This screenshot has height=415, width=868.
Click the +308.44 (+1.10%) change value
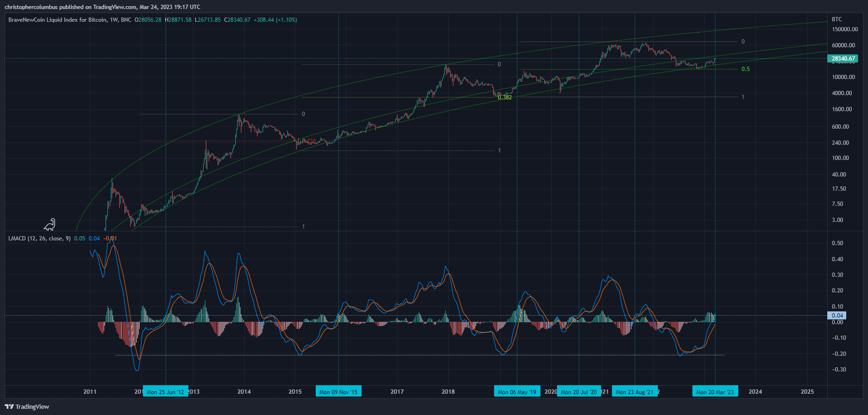(275, 20)
